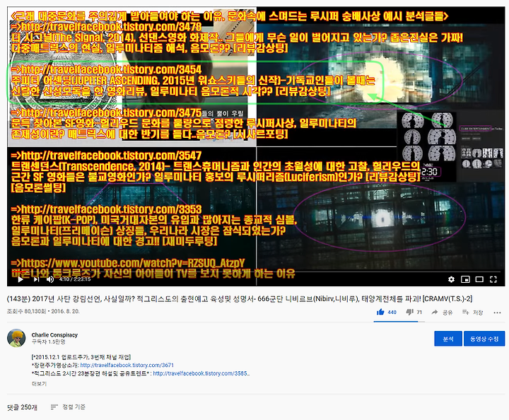The height and width of the screenshot is (420, 509).
Task: Open Charlie Conspiracy channel avatar
Action: pos(16,338)
